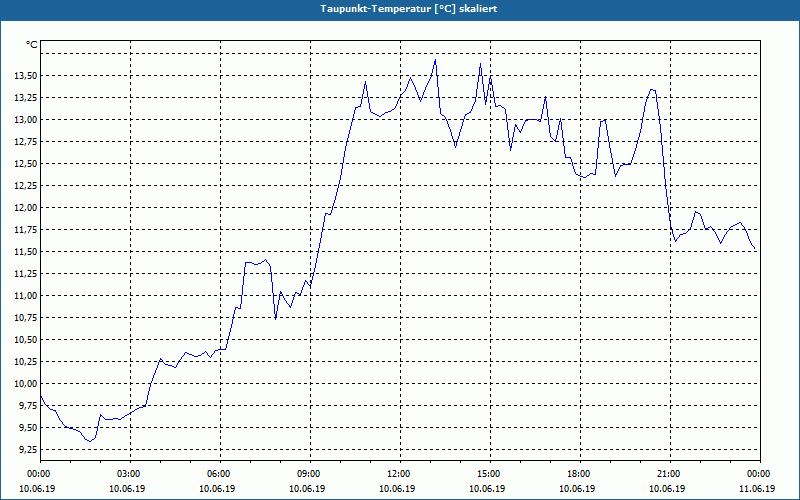Click the chart title 'Taupunkt-Temperatur [°C] skaliert'
The height and width of the screenshot is (500, 800).
[x=409, y=9]
